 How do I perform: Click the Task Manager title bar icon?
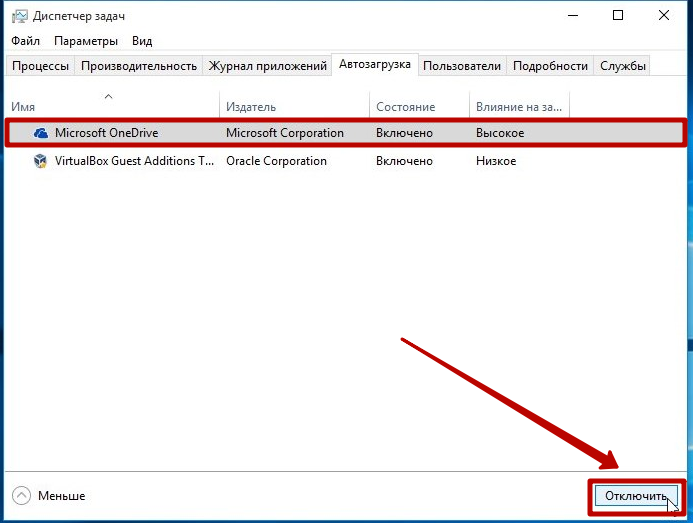pos(20,16)
